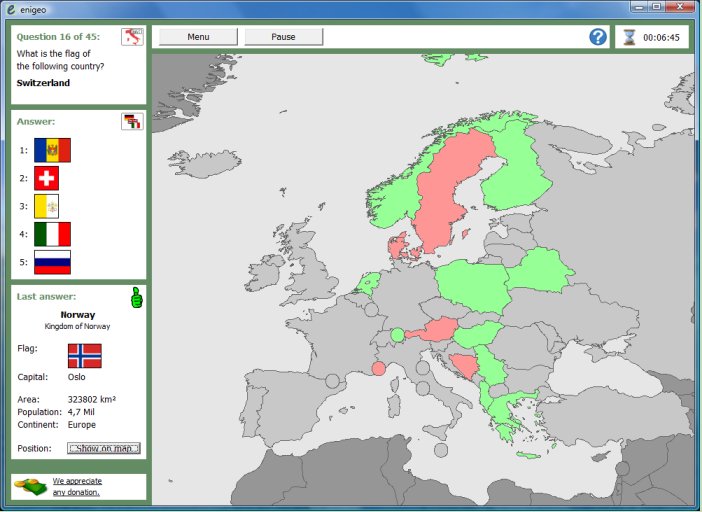Click the green thumbs-up icon

(136, 298)
